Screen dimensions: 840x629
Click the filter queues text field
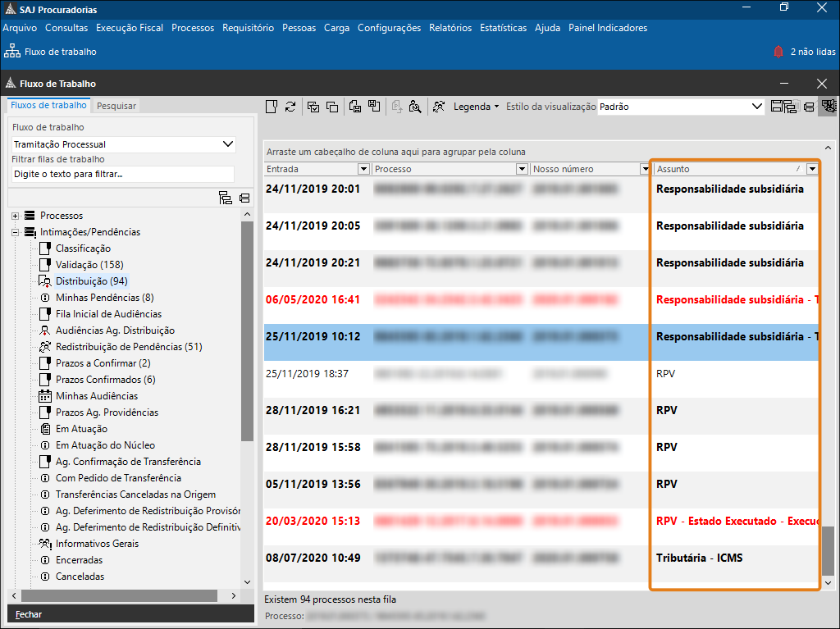123,174
